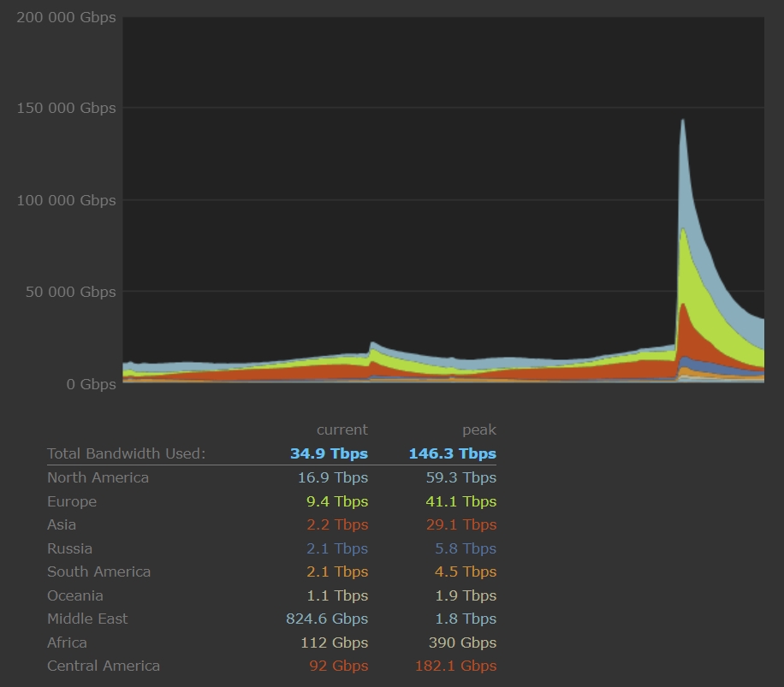Select the Europe row label
The height and width of the screenshot is (687, 784).
click(72, 501)
